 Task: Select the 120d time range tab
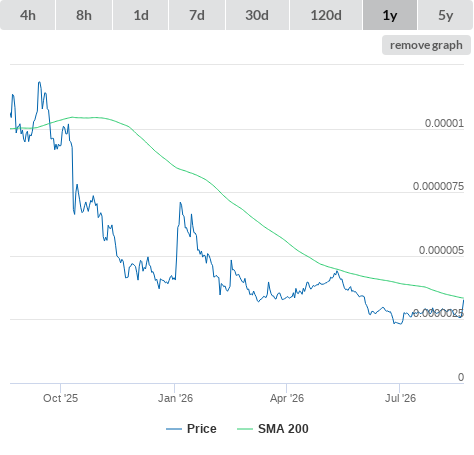tap(326, 15)
